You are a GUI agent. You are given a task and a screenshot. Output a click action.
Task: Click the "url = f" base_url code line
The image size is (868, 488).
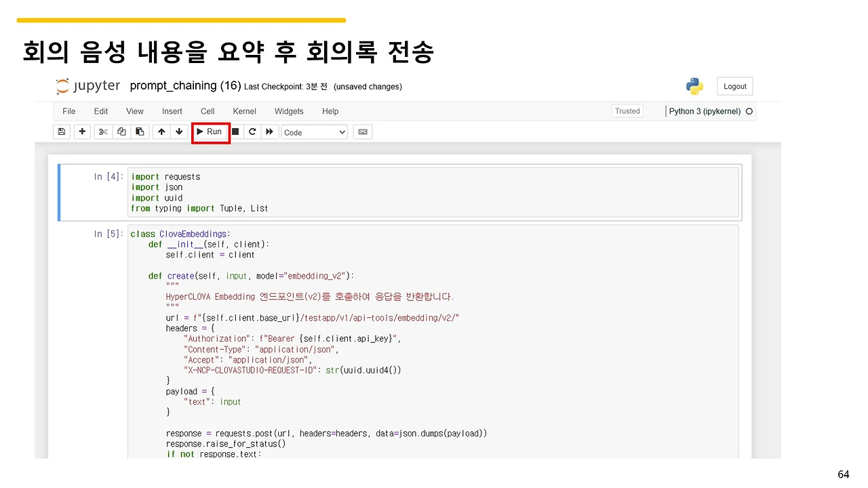click(313, 318)
